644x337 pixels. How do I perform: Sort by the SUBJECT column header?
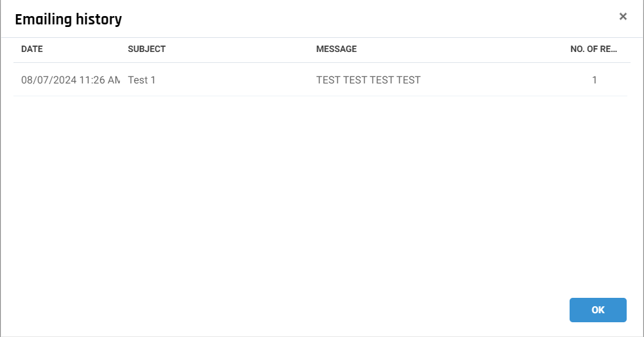(147, 49)
